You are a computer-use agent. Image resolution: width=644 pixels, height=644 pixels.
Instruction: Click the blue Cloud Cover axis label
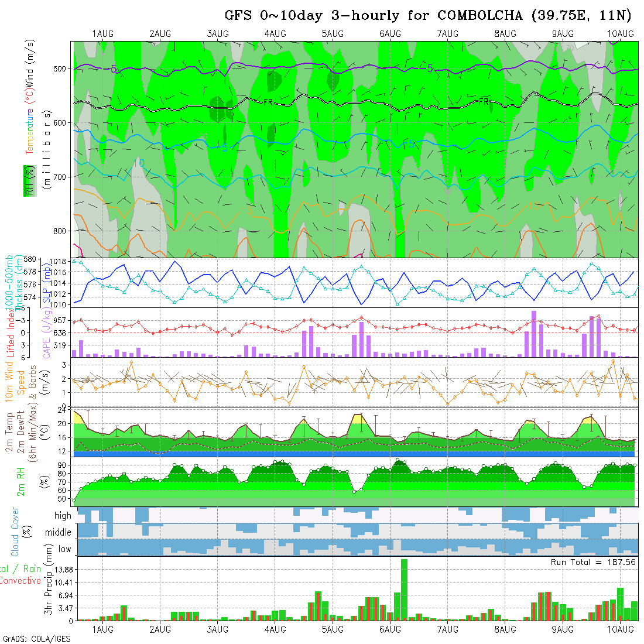pyautogui.click(x=15, y=532)
